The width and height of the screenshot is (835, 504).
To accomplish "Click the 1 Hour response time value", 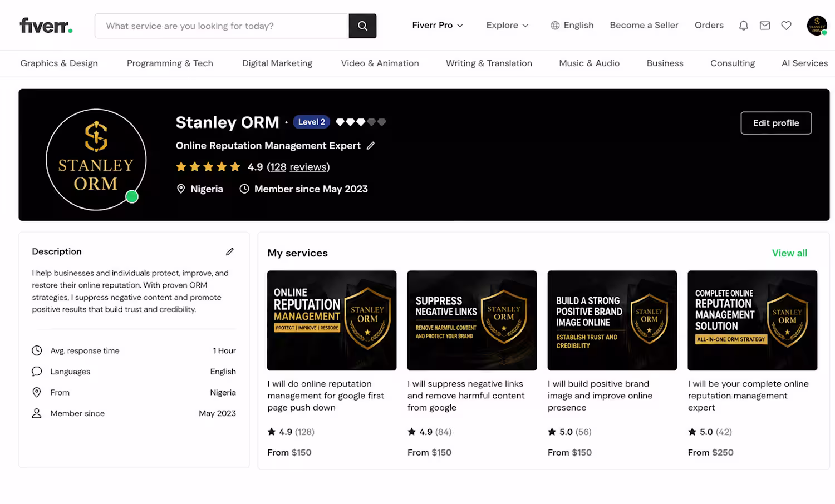I will [224, 350].
